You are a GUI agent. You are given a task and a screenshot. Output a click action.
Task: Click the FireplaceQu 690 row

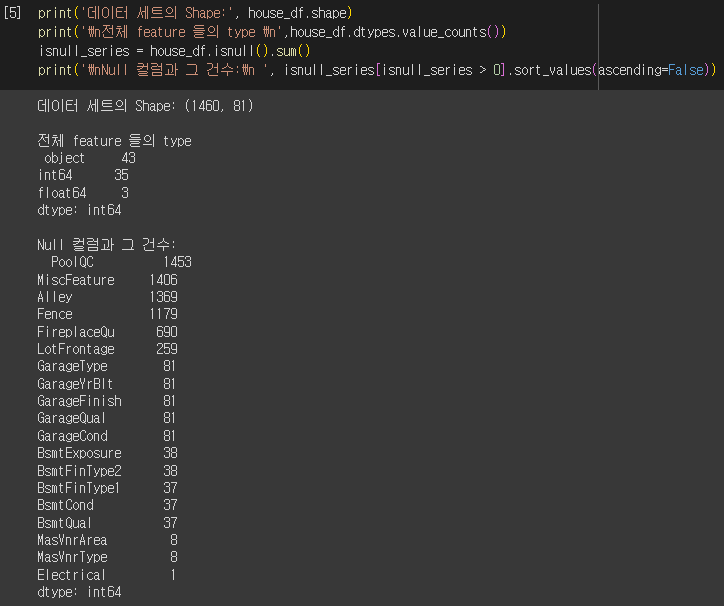click(108, 332)
